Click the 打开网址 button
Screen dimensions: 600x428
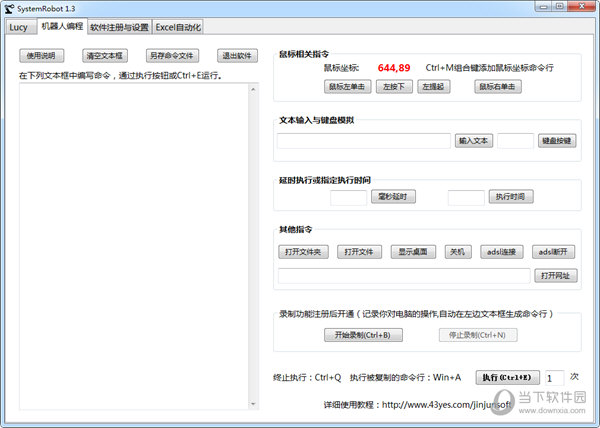(556, 276)
